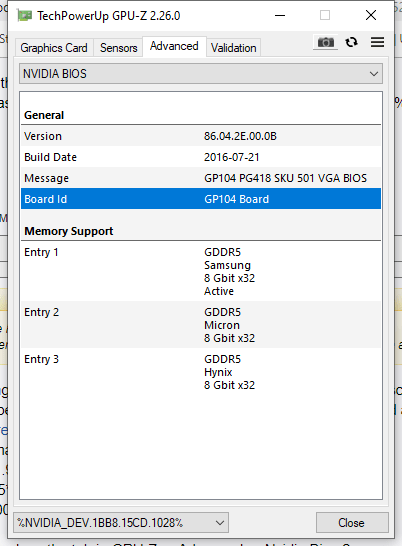Click the 2016-07-21 build date value
Screen dimensions: 402x546
coord(232,157)
